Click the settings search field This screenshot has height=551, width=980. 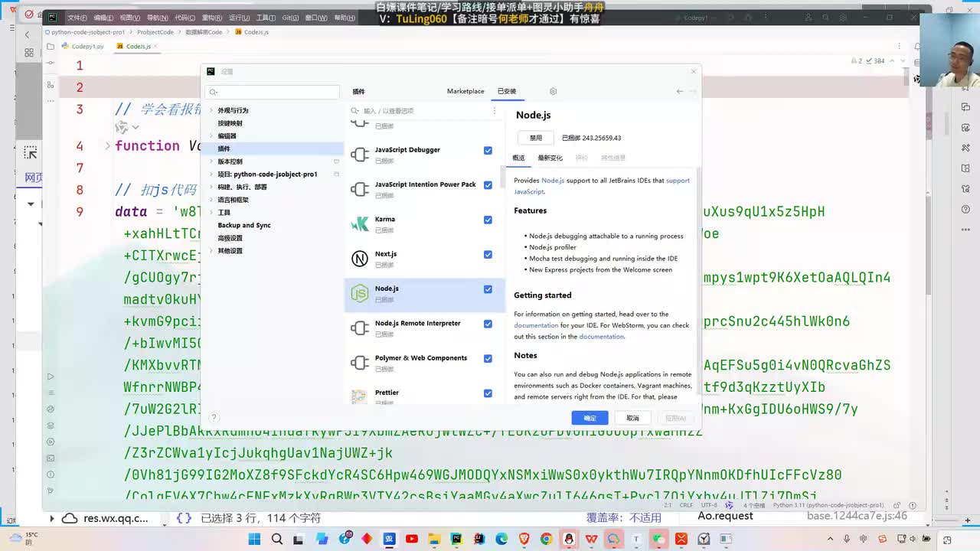coord(274,92)
